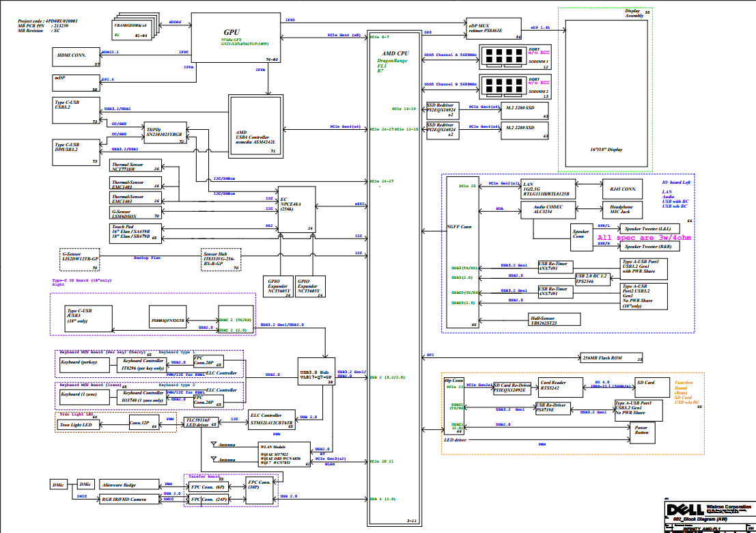Select the Wistron Corporation text
Image resolution: width=756 pixels, height=533 pixels.
point(729,506)
